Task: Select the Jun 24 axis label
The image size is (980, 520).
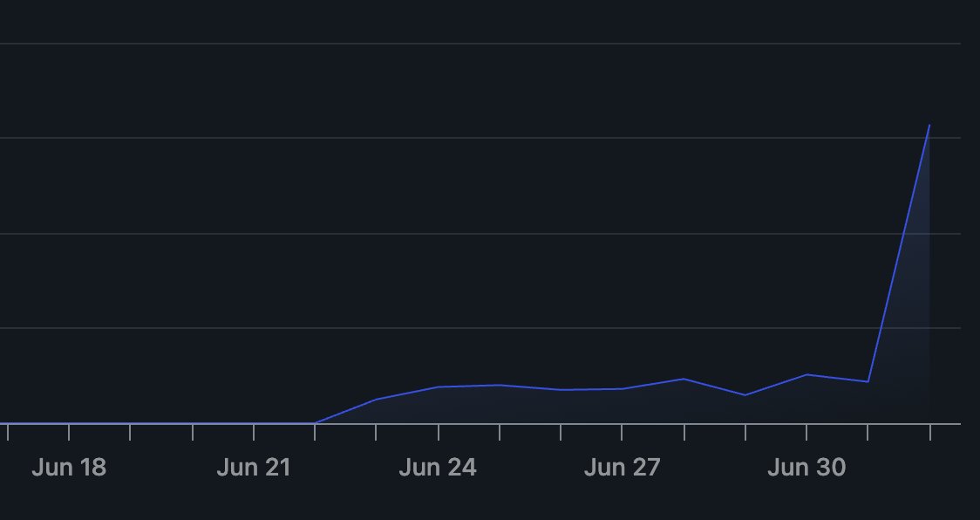Action: pos(438,468)
